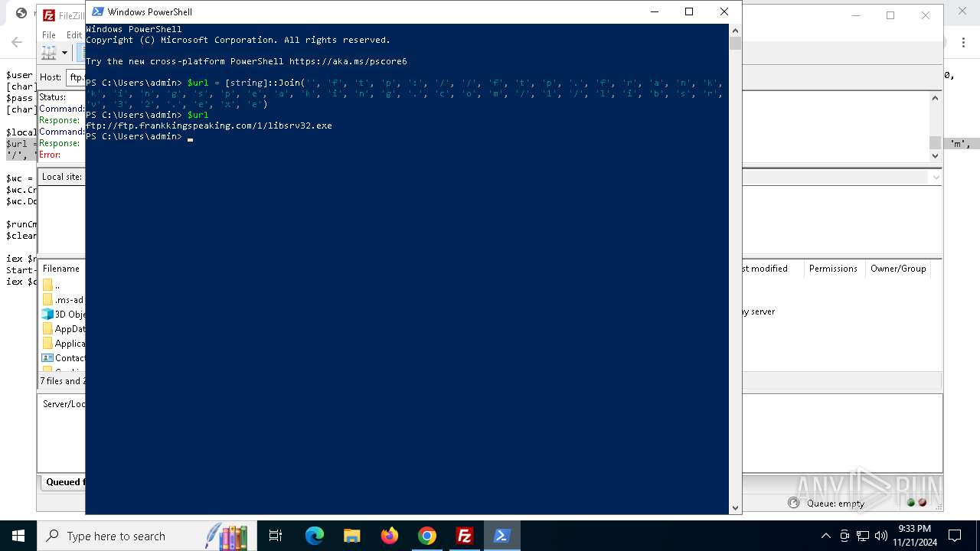Open Task View on the taskbar
Image resolution: width=980 pixels, height=551 pixels.
276,536
